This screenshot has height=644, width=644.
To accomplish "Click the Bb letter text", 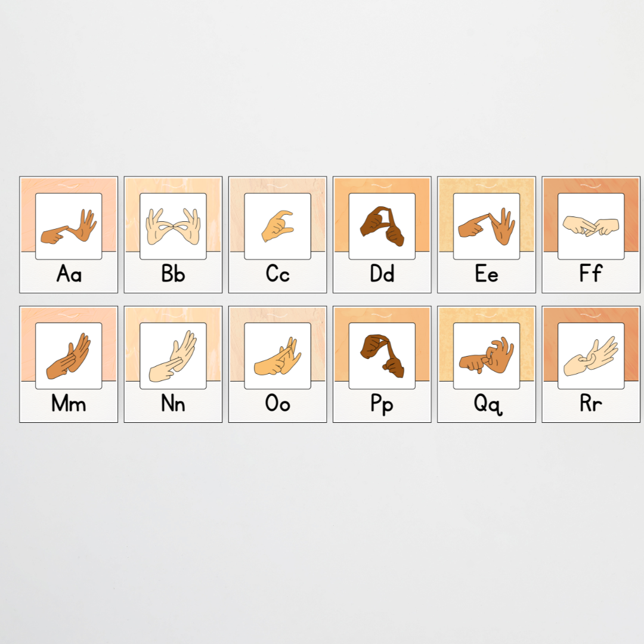I will (172, 274).
